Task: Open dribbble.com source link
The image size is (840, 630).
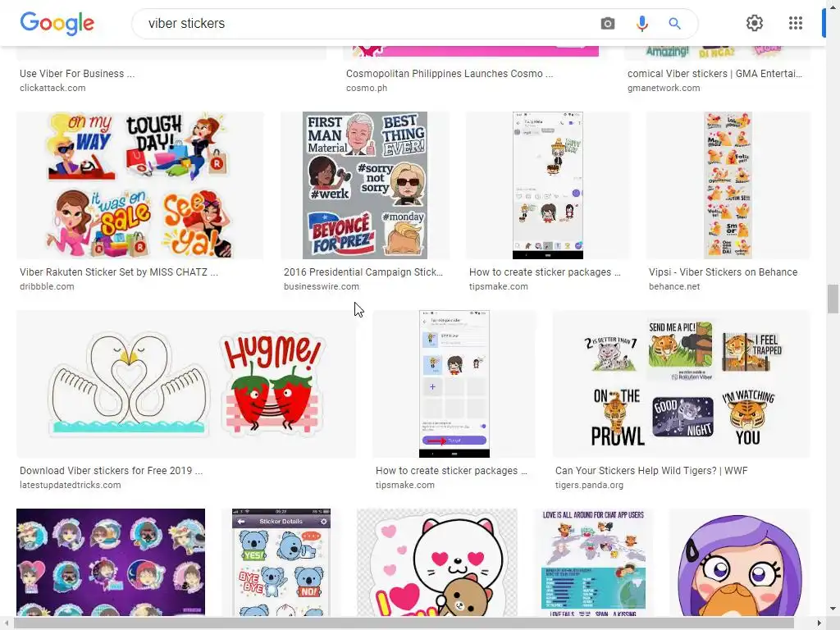Action: pyautogui.click(x=47, y=286)
